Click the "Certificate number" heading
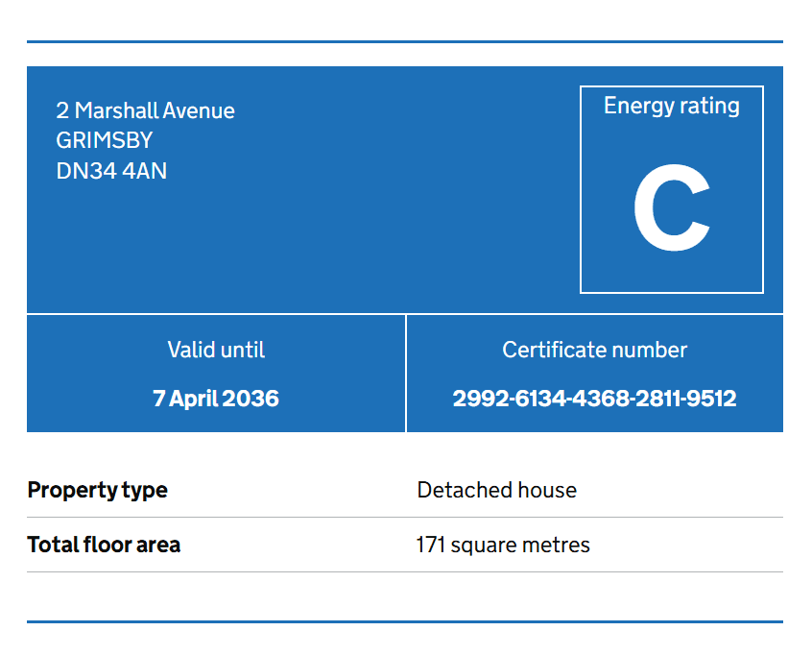This screenshot has height=655, width=812. [x=594, y=350]
